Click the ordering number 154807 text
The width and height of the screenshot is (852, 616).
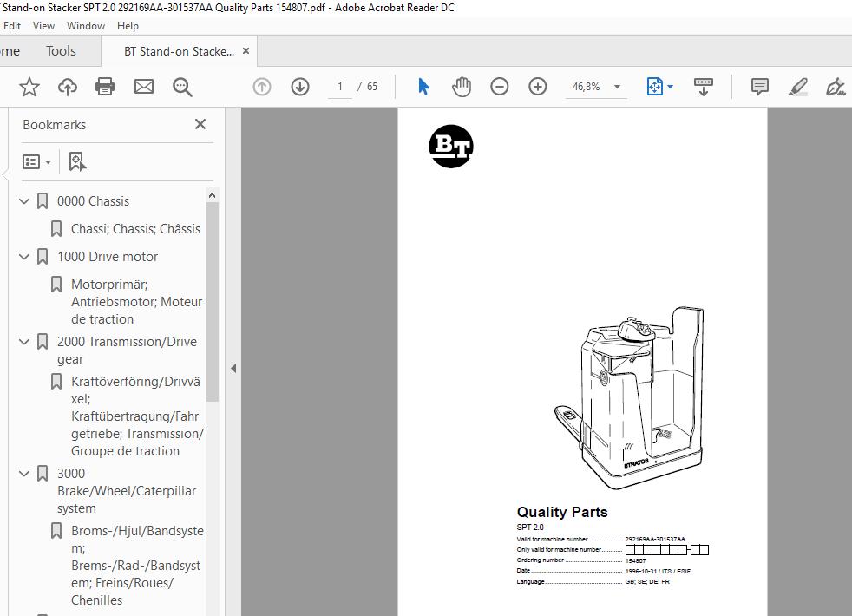click(635, 560)
